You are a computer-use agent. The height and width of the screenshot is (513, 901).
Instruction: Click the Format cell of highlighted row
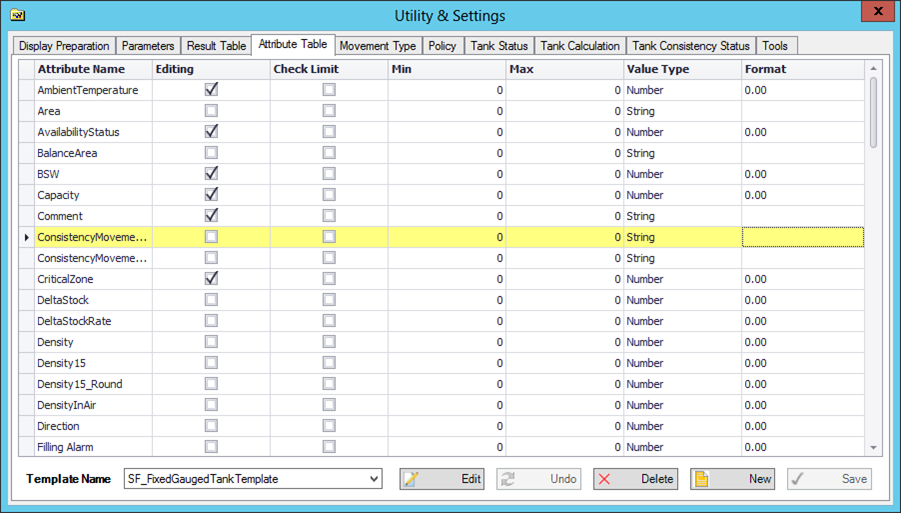tap(803, 237)
